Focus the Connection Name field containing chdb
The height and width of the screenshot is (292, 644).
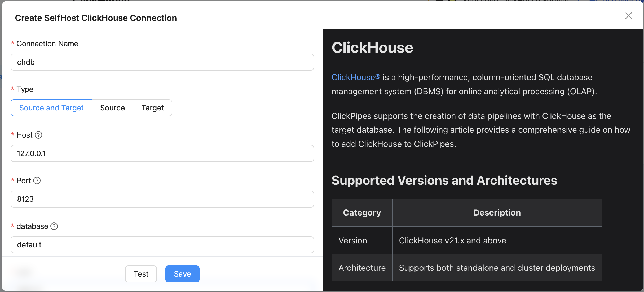[x=162, y=62]
